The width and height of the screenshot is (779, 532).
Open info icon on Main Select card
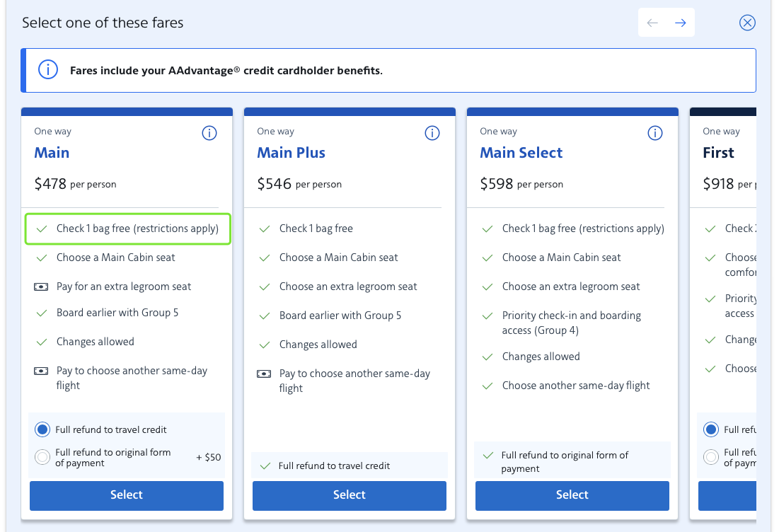655,133
